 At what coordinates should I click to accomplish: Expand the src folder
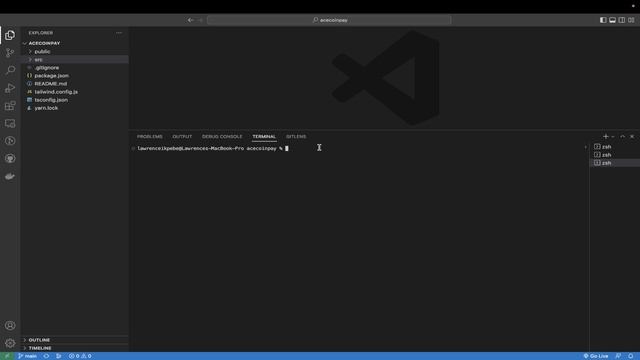[x=75, y=60]
